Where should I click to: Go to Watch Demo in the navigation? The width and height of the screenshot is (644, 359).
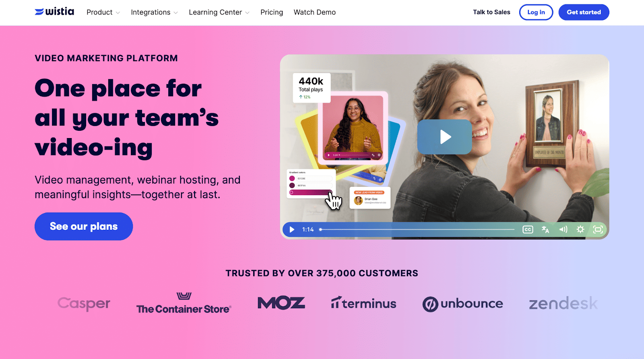coord(315,12)
